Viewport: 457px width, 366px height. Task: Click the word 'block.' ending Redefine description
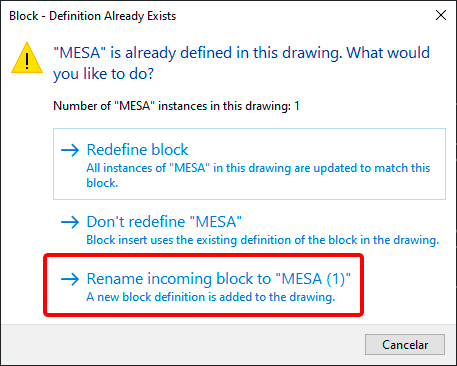point(102,183)
